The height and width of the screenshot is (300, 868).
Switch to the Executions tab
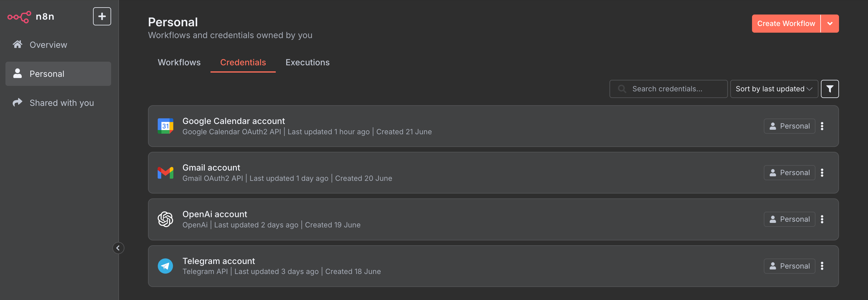(x=307, y=62)
